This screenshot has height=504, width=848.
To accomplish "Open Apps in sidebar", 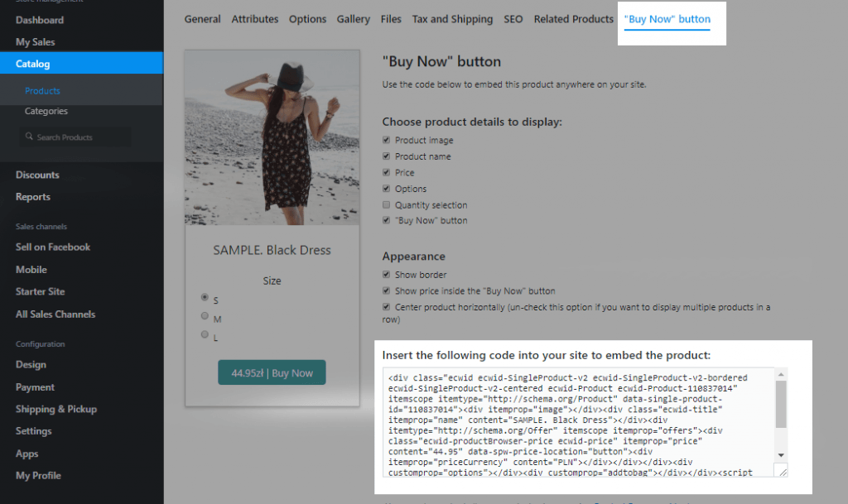I will coord(27,454).
